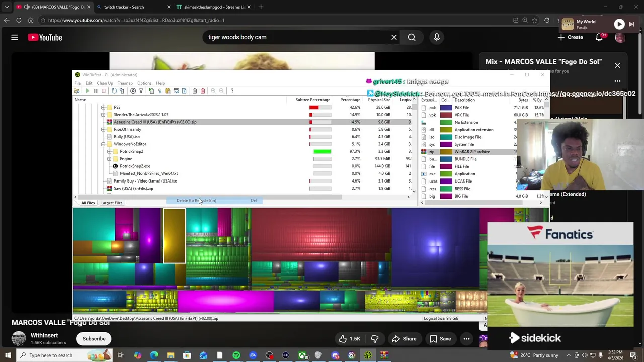Subscribe to WithInsert channel

click(94, 339)
